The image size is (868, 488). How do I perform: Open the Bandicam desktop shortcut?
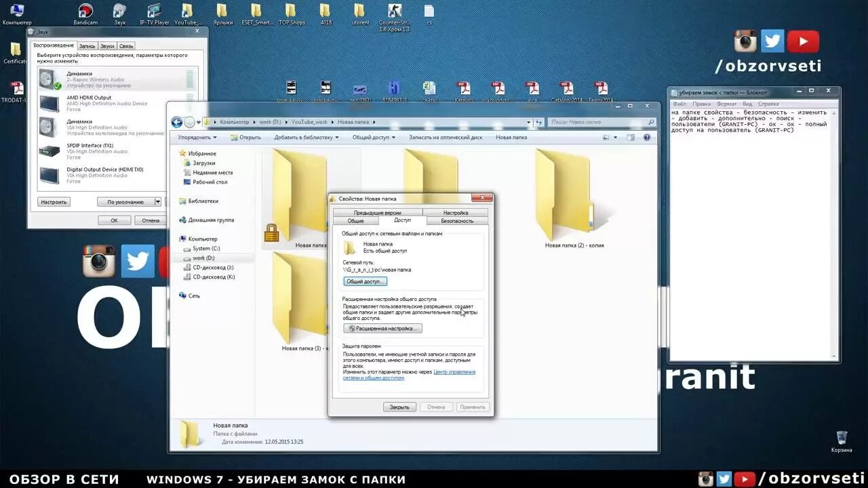pyautogui.click(x=85, y=14)
